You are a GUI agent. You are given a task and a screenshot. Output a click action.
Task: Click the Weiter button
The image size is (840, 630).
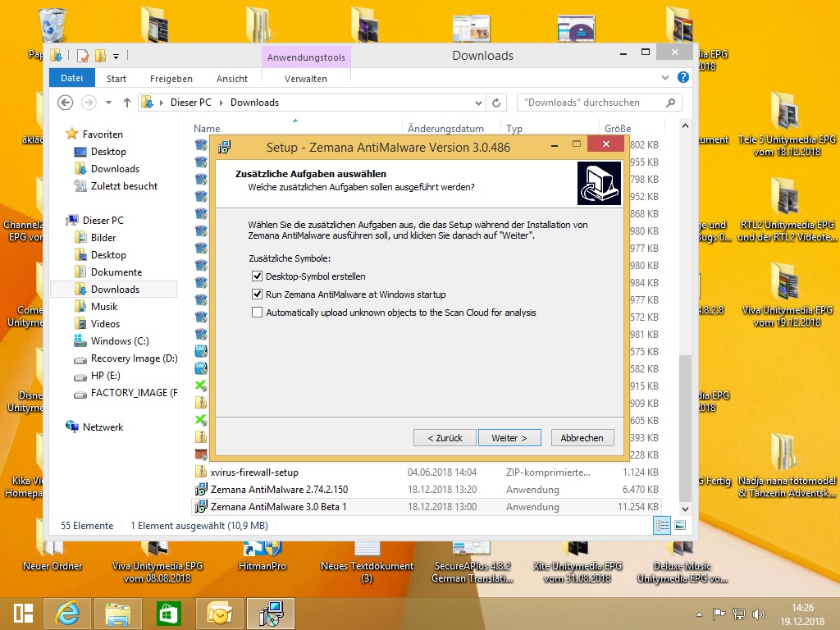coord(509,438)
